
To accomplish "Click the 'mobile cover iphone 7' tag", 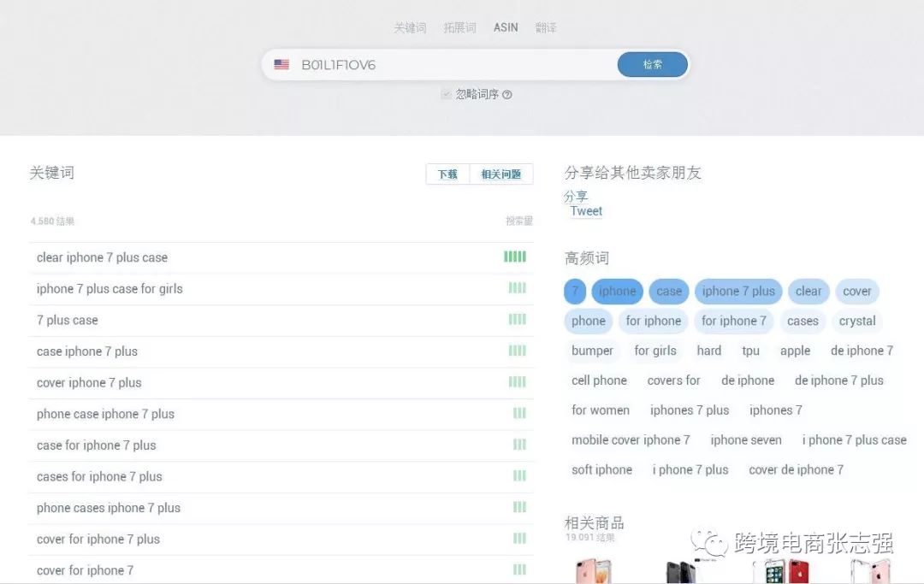I will coord(631,439).
